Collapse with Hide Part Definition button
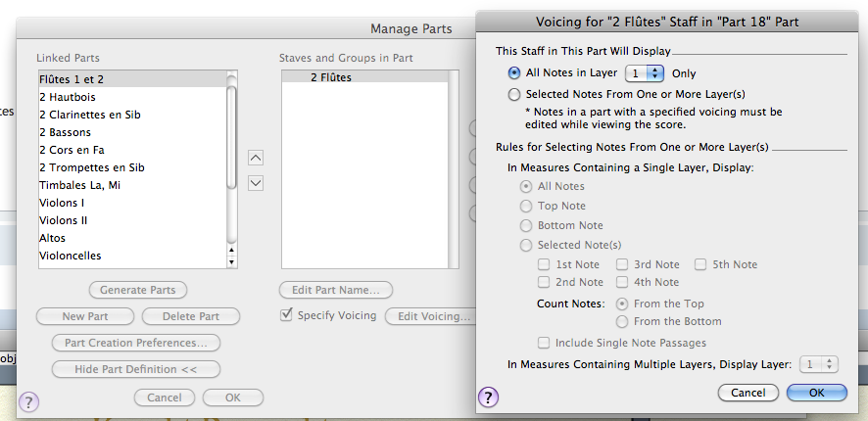Screen dimensions: 868x421 pyautogui.click(x=136, y=369)
